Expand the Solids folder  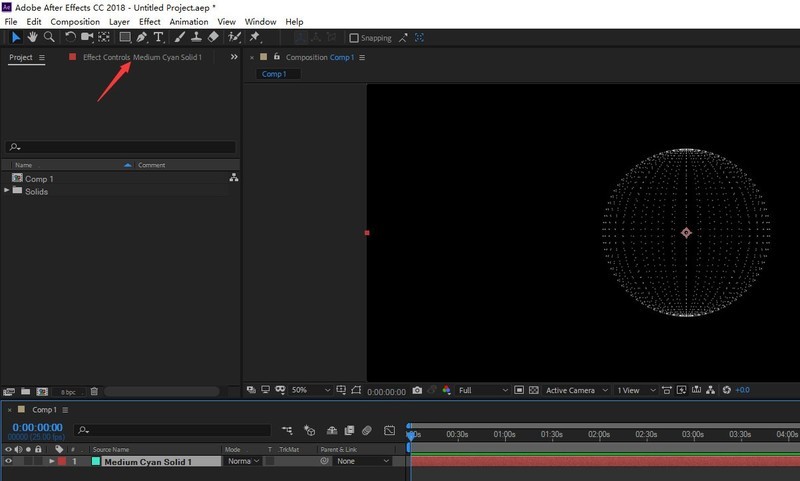[x=8, y=191]
